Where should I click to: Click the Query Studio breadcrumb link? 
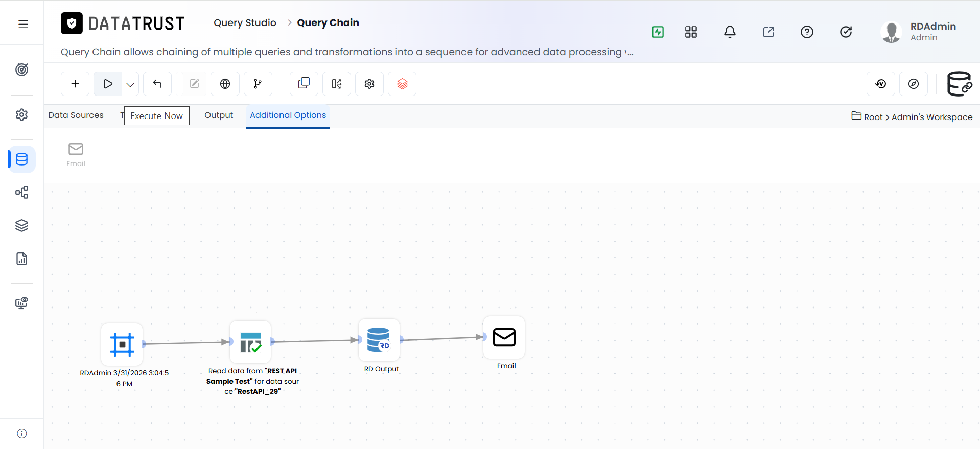click(245, 22)
